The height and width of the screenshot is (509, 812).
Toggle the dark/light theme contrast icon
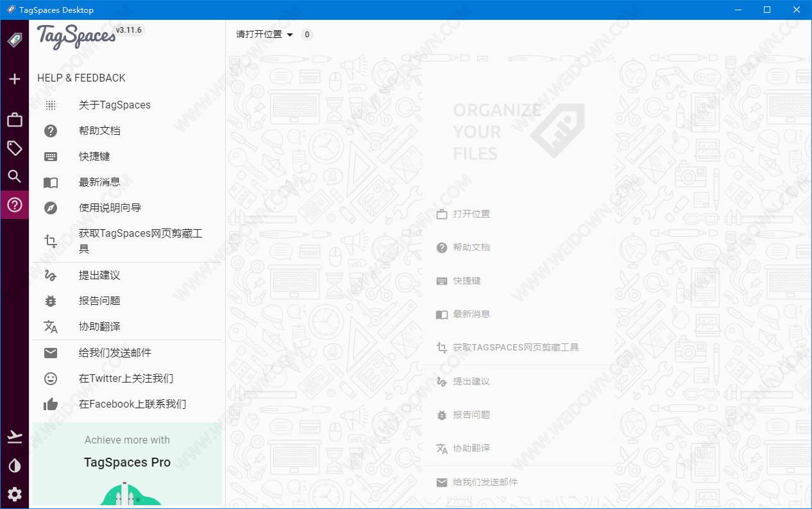pyautogui.click(x=14, y=466)
